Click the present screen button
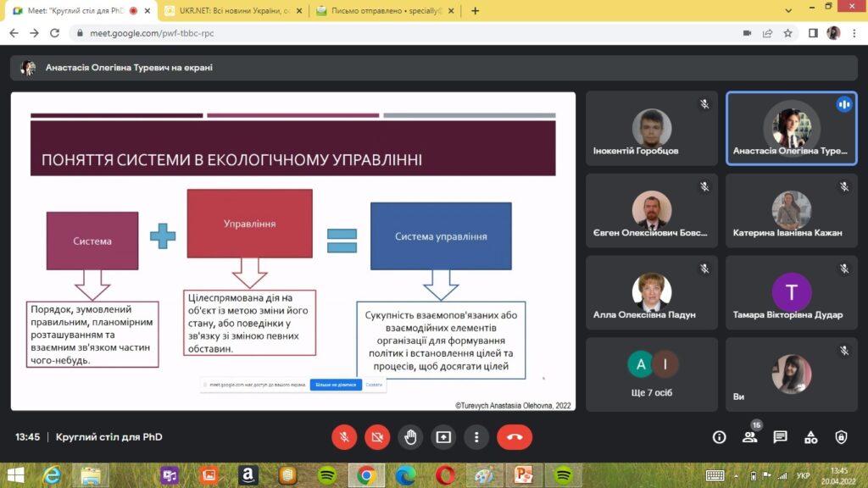 [443, 437]
